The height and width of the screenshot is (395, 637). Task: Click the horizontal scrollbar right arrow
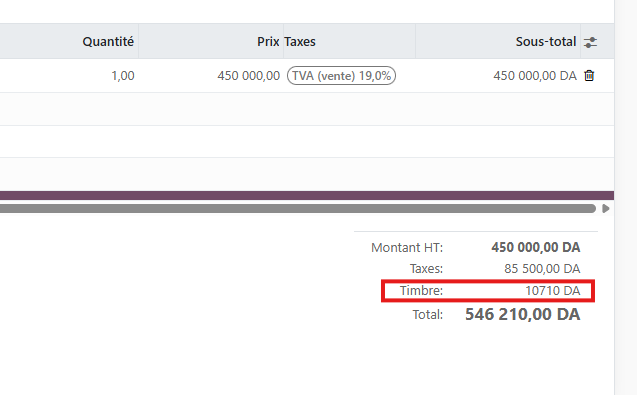[606, 208]
